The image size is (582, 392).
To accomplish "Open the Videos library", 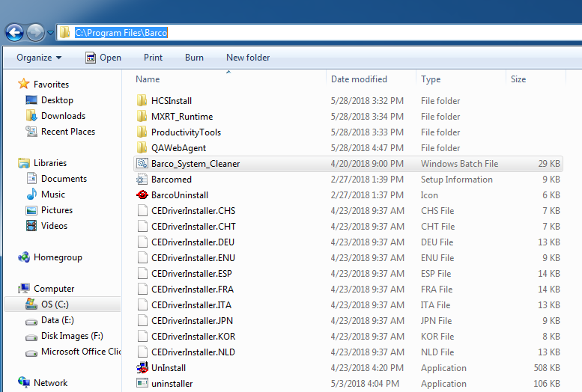I will pos(54,226).
